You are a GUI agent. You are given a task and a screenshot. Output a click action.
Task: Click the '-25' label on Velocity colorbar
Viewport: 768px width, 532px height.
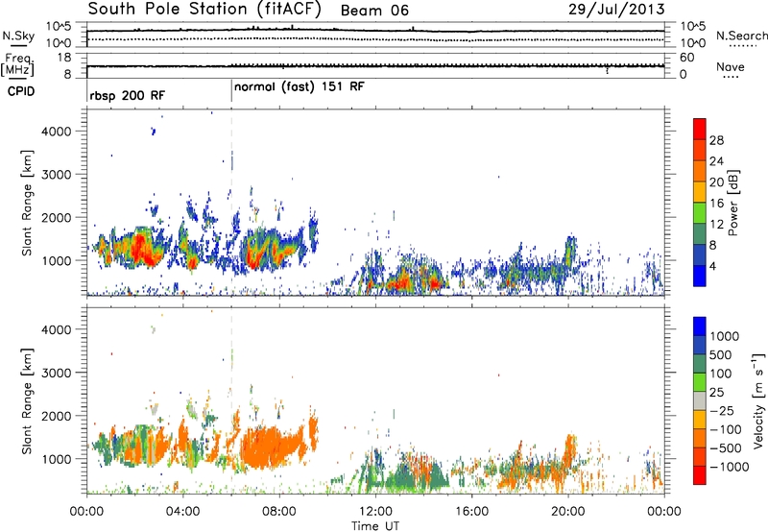[x=722, y=410]
